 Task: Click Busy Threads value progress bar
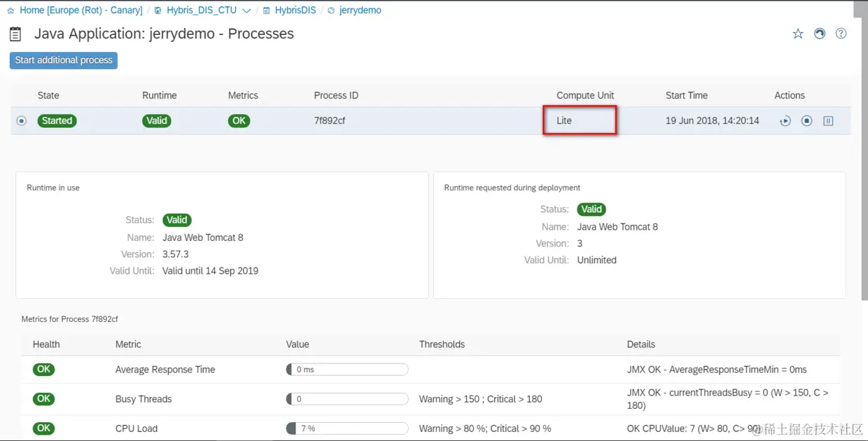347,399
